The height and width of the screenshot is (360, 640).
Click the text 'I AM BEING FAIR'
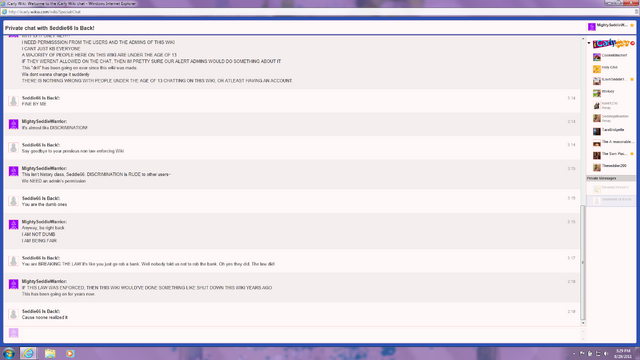click(39, 241)
